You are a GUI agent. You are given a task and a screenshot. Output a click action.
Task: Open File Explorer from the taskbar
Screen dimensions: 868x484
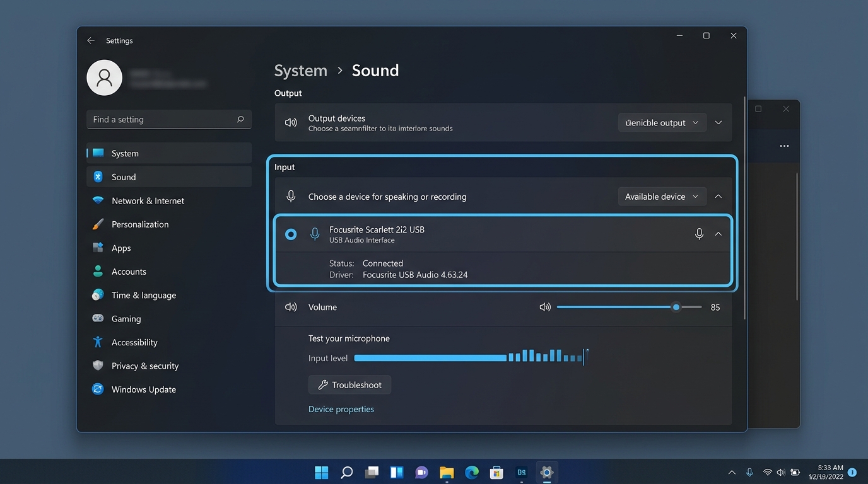(447, 472)
